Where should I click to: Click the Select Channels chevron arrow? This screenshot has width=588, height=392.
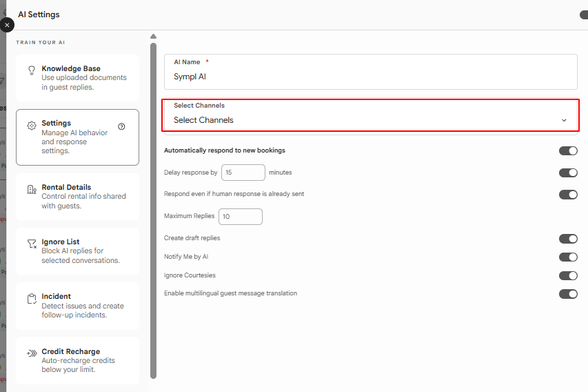(564, 120)
